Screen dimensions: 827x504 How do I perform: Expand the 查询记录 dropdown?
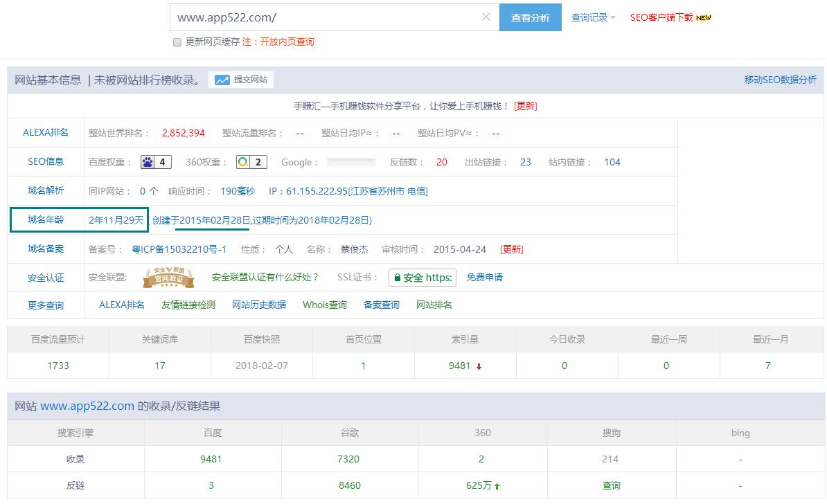[593, 17]
